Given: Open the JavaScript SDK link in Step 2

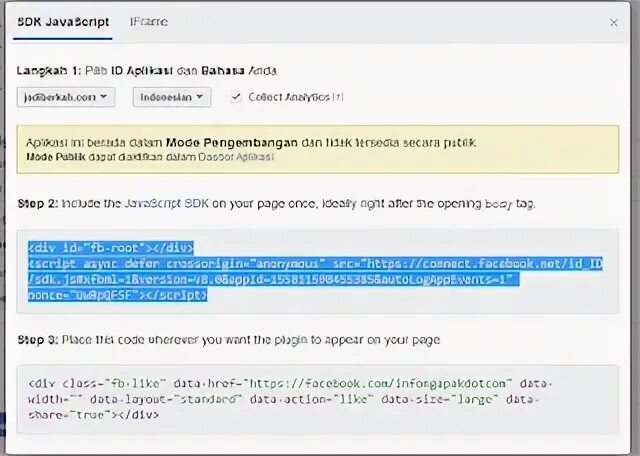Looking at the screenshot, I should pyautogui.click(x=166, y=203).
